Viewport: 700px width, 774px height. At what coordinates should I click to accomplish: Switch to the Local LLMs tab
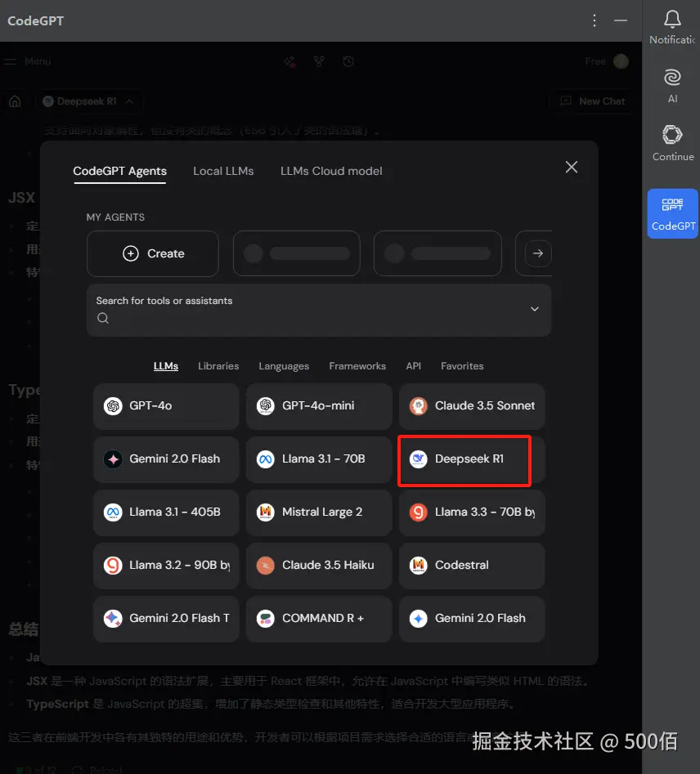(x=223, y=172)
